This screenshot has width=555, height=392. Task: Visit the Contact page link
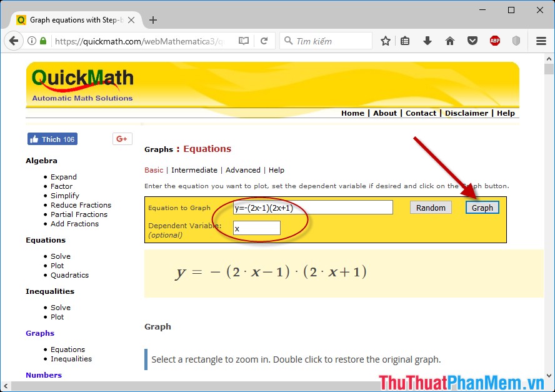(421, 113)
